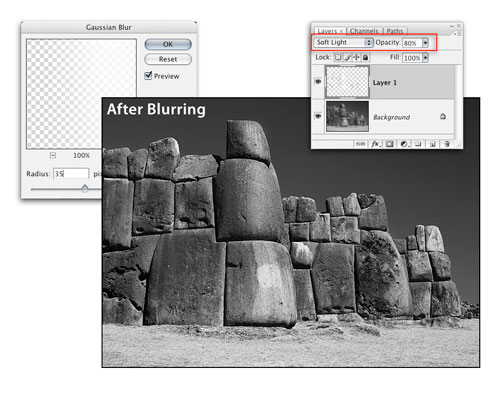Close the Layers tab via its x

coord(341,31)
